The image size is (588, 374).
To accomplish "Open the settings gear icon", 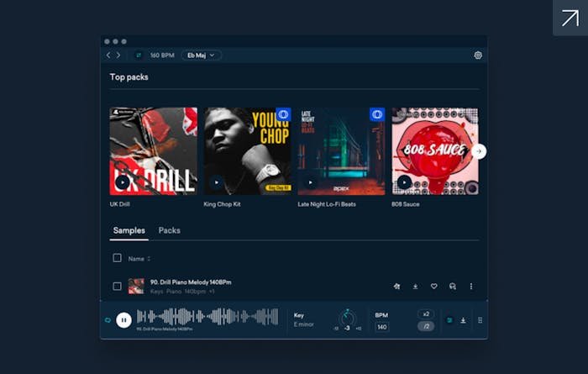I will pos(478,55).
